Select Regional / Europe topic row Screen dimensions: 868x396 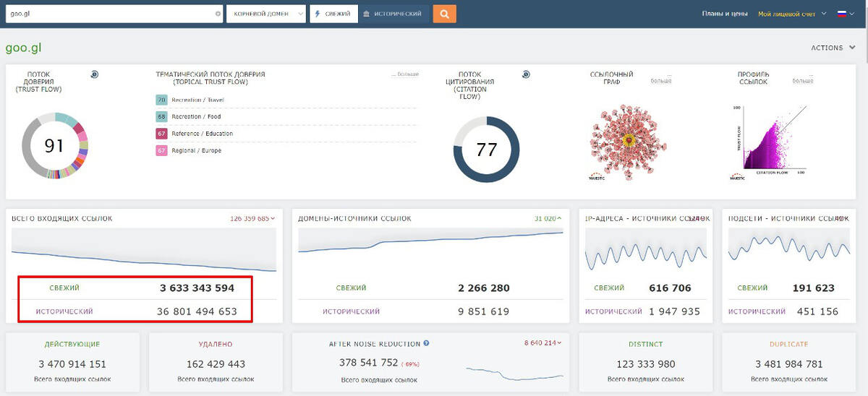coord(286,150)
